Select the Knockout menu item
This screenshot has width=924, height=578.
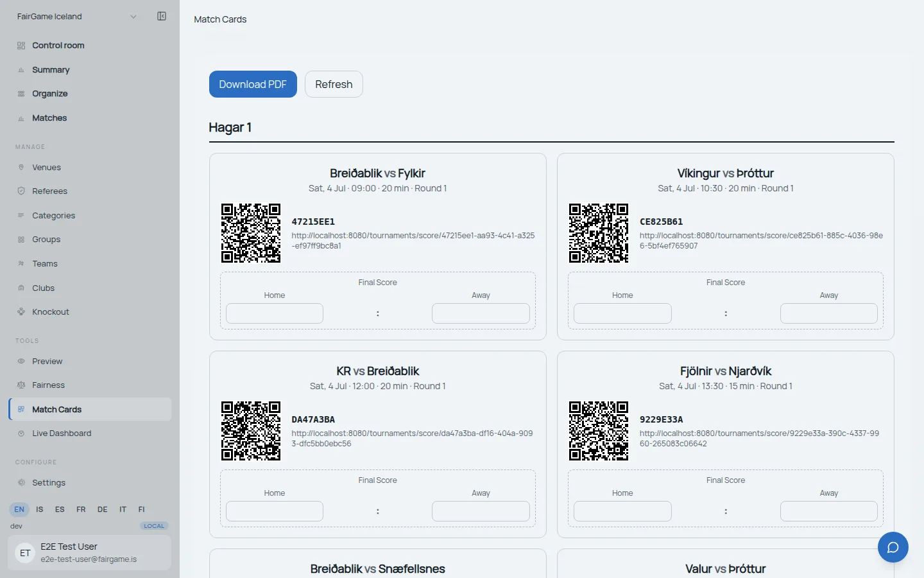pyautogui.click(x=90, y=311)
